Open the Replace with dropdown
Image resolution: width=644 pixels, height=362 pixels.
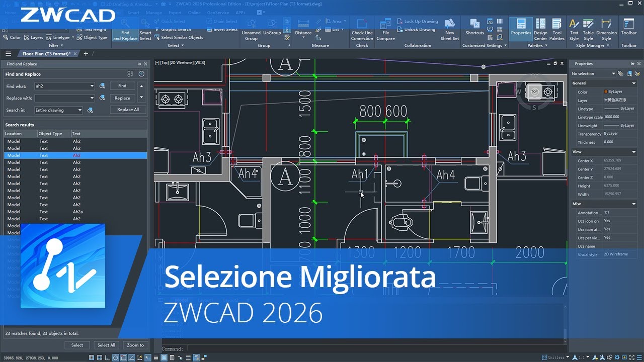click(x=92, y=98)
